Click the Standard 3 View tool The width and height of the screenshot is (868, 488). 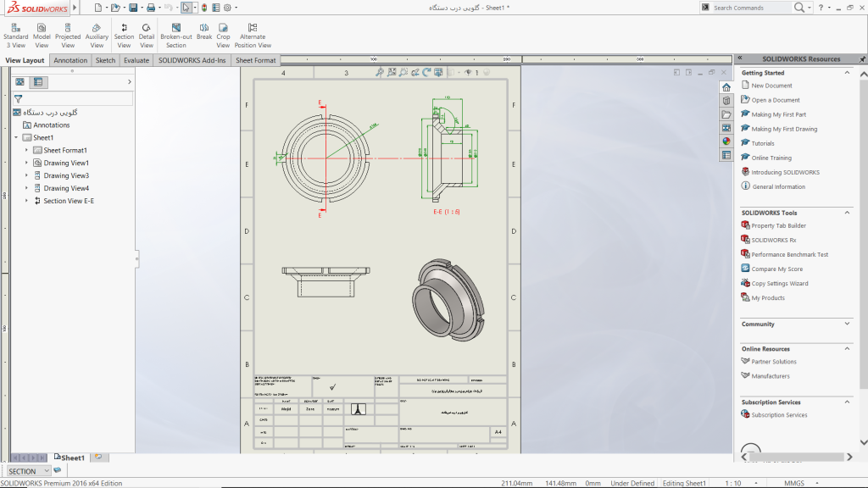(15, 35)
